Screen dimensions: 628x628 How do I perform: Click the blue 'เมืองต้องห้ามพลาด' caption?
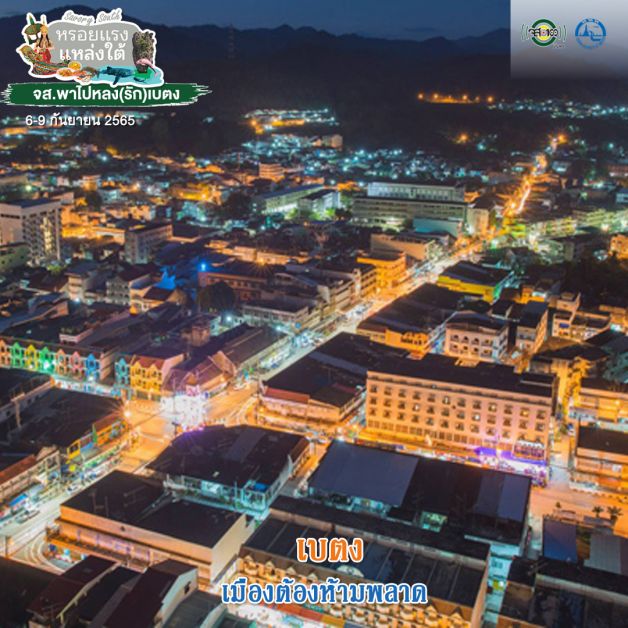click(324, 591)
